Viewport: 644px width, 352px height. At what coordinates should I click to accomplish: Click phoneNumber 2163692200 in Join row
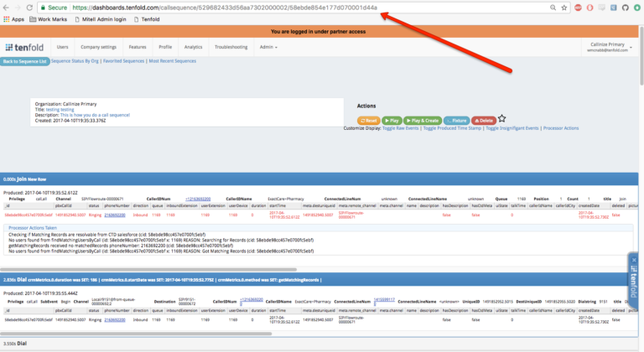point(115,215)
